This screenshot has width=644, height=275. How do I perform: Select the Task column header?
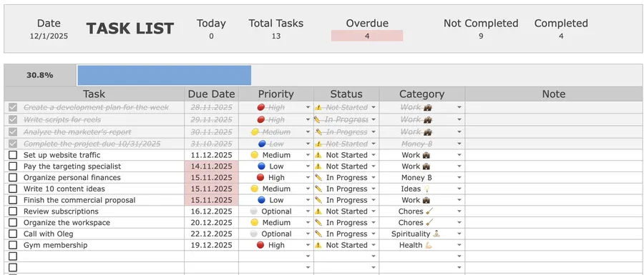click(x=94, y=94)
